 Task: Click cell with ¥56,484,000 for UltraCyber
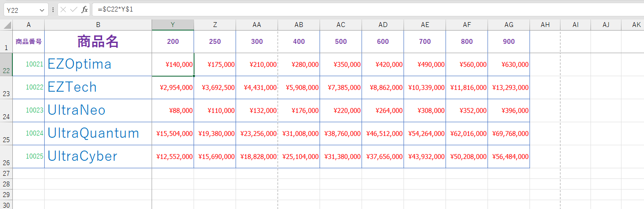(x=509, y=156)
